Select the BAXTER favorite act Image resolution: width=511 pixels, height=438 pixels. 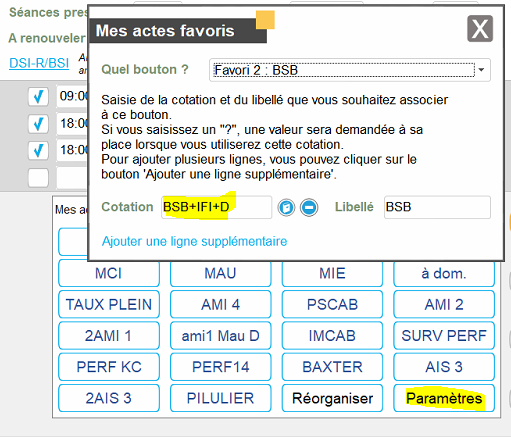coord(332,367)
